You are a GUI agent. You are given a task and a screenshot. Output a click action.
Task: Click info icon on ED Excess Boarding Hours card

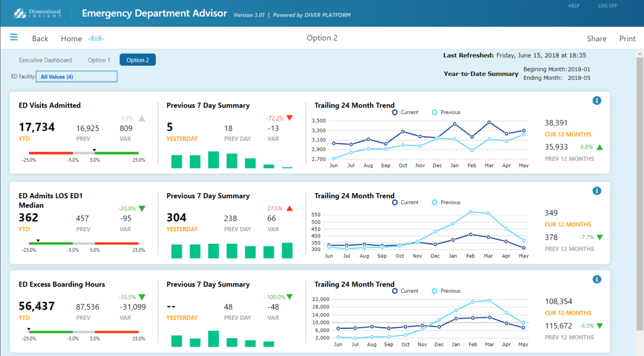click(x=597, y=280)
